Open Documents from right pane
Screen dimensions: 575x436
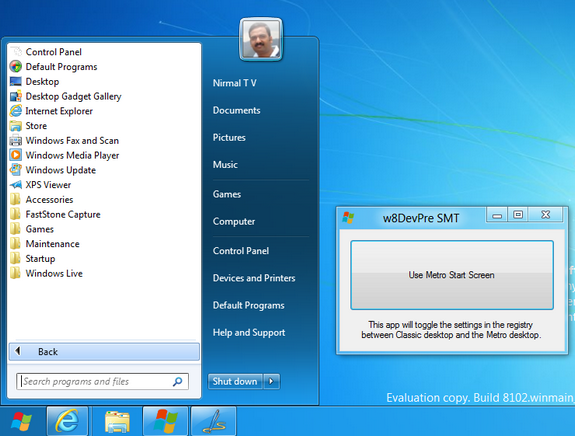click(237, 110)
